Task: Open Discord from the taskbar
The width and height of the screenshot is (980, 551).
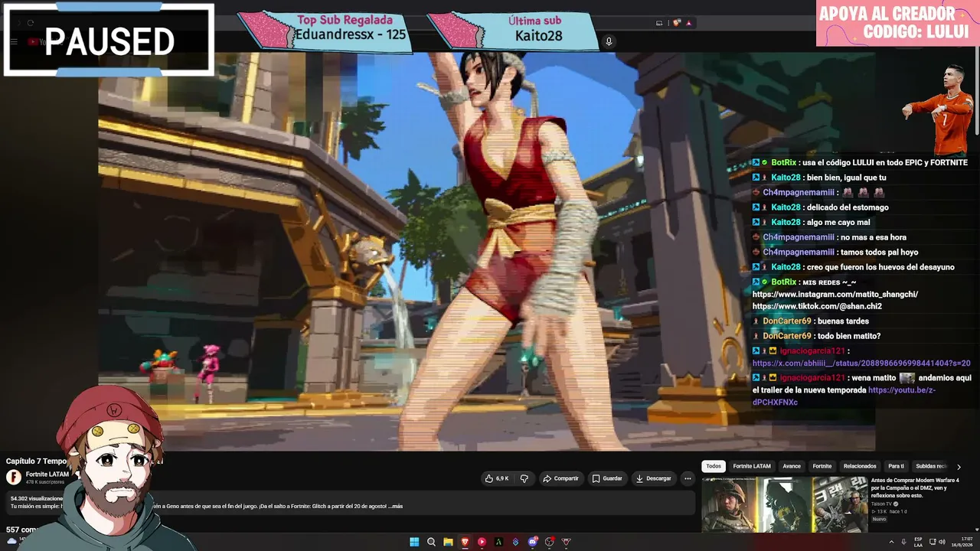Action: point(533,542)
